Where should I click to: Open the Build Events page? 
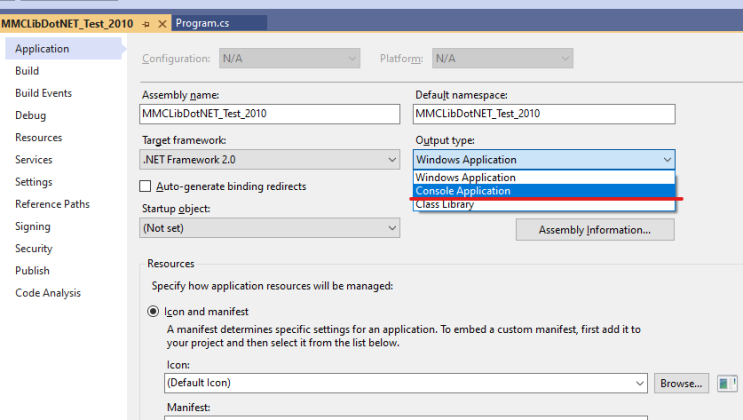pyautogui.click(x=44, y=93)
